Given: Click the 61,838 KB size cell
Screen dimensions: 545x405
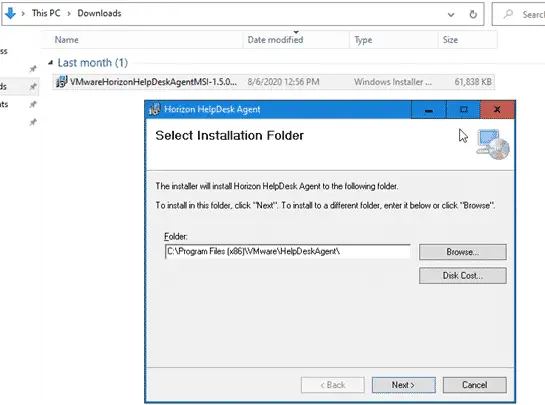Looking at the screenshot, I should [473, 82].
